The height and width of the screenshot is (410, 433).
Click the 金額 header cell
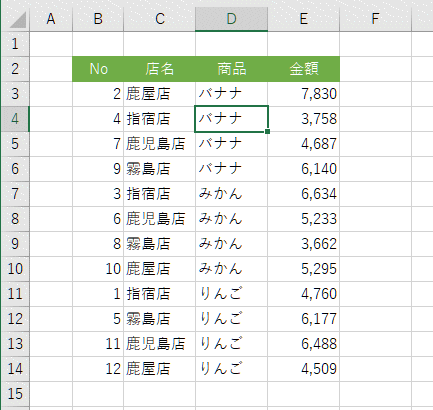(304, 69)
